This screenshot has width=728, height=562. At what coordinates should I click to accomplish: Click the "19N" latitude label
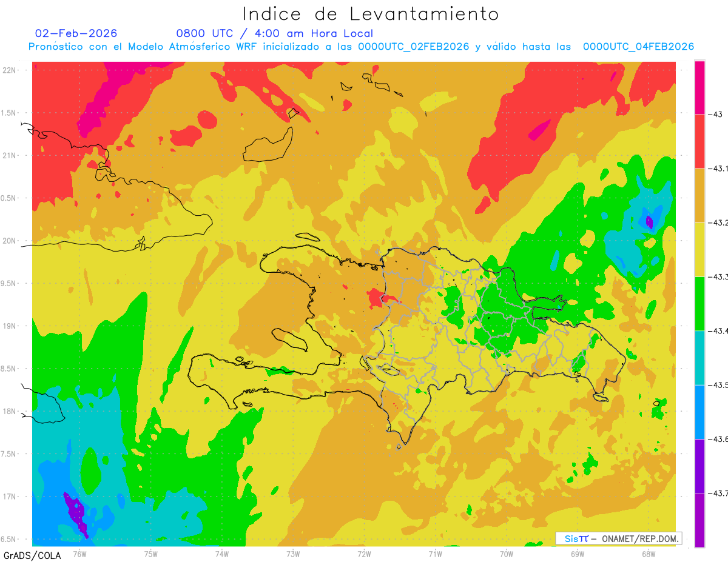point(10,326)
